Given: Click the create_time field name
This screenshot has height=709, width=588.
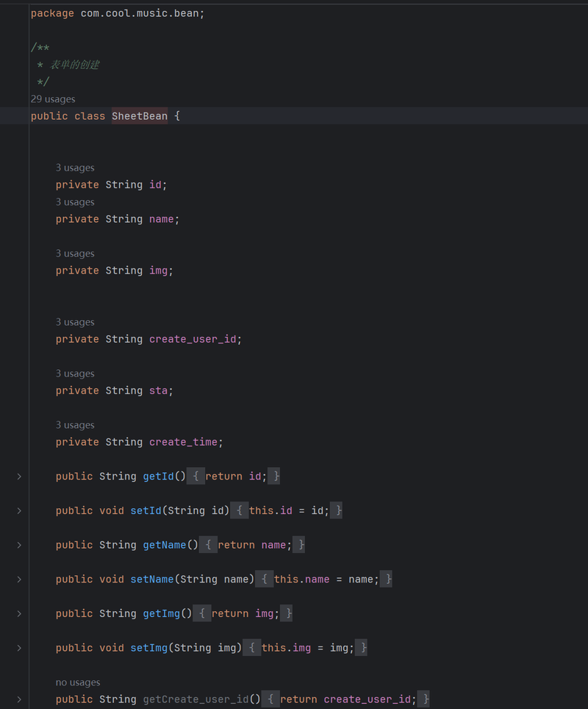Looking at the screenshot, I should (184, 442).
